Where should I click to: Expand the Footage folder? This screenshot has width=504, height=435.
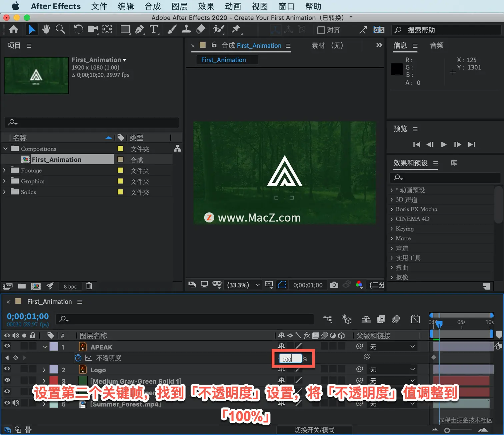pyautogui.click(x=4, y=170)
